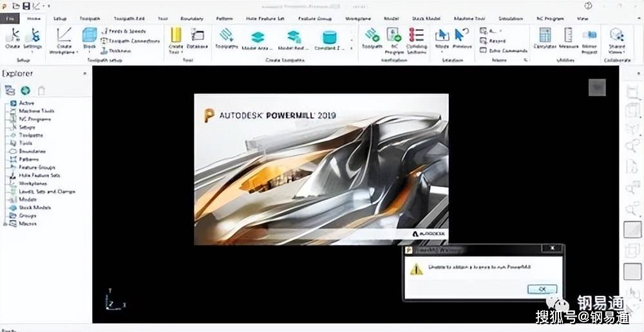Viewport: 644px width, 332px height.
Task: Click the save icon in quick access toolbar
Action: tap(26, 6)
